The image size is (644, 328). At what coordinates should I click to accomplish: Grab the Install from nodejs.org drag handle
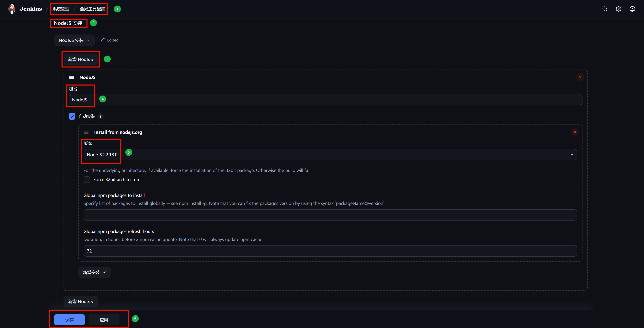86,132
